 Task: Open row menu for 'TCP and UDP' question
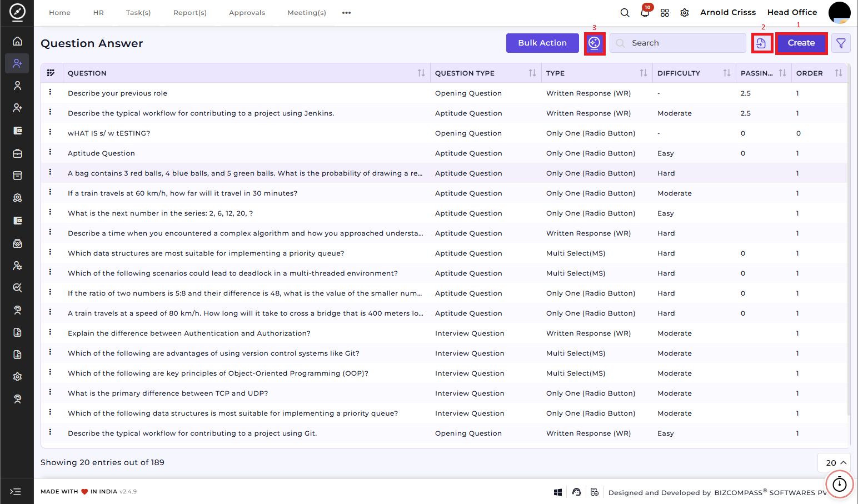click(50, 392)
